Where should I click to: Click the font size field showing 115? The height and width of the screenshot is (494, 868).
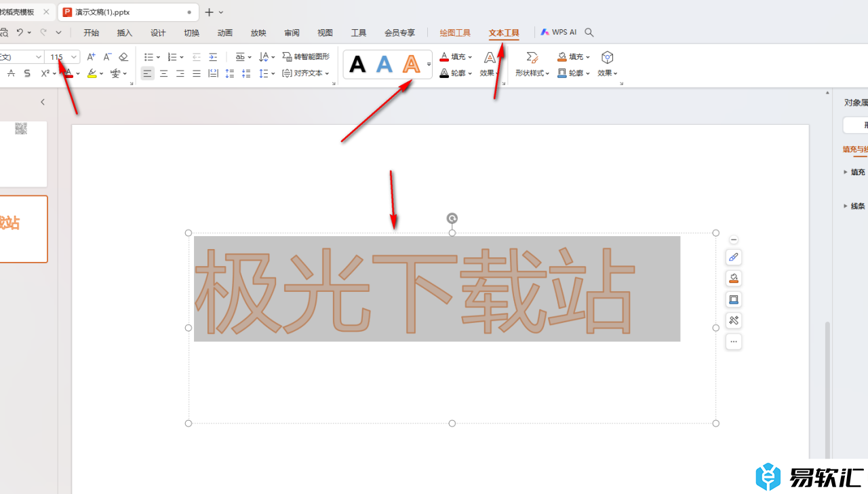point(57,57)
